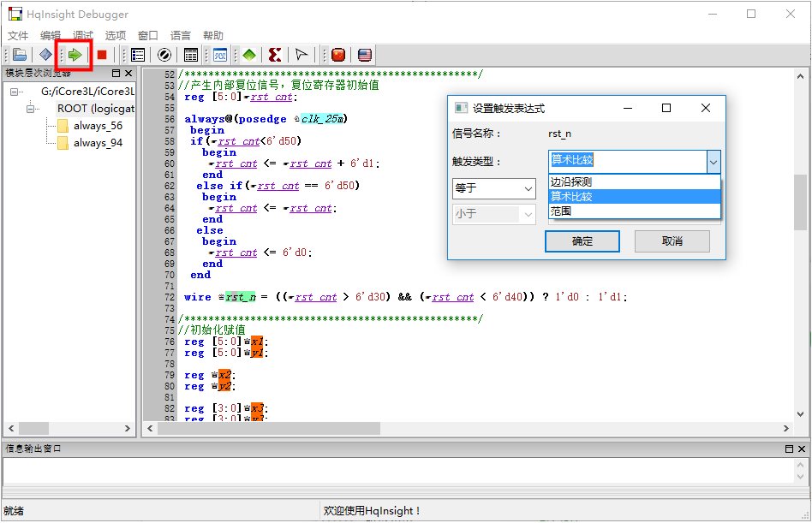Click the 取消 button
812x523 pixels.
tap(672, 241)
